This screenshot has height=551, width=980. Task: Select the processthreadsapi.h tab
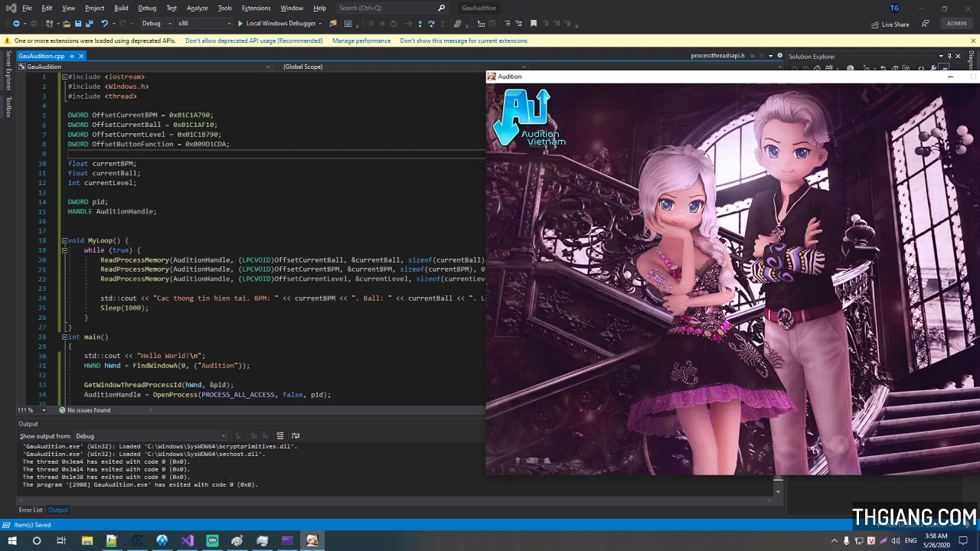click(717, 56)
